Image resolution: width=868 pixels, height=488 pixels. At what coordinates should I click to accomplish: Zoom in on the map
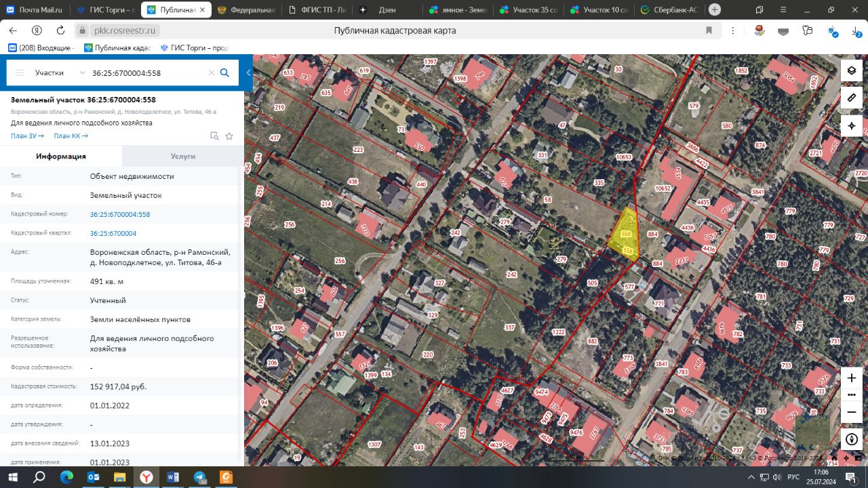(x=852, y=378)
